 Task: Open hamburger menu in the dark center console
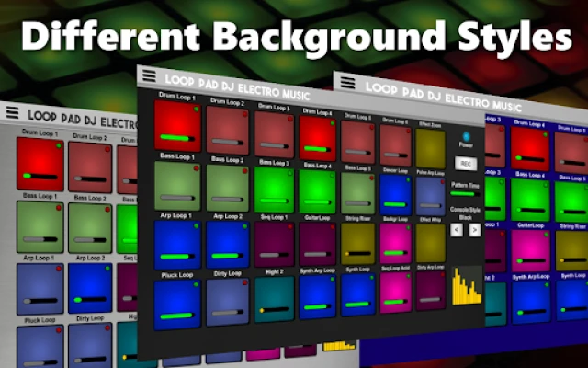pos(149,77)
